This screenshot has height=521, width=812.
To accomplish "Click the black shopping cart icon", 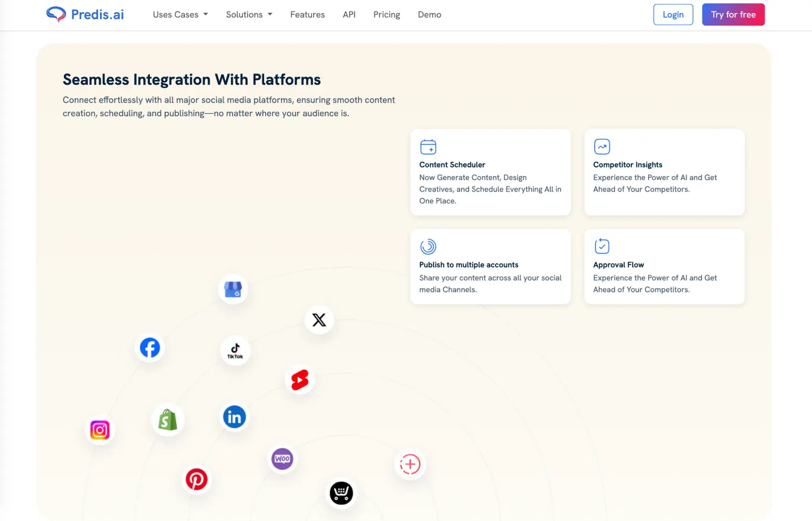I will 341,493.
